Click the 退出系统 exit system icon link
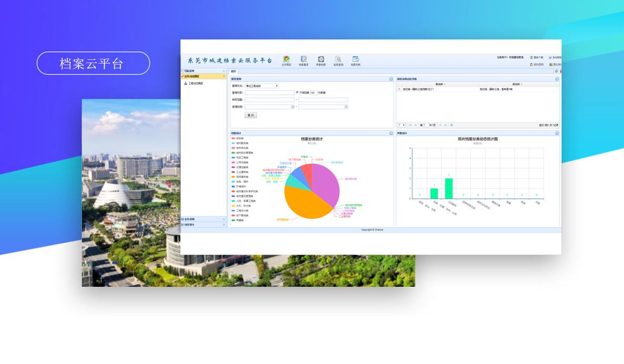The image size is (624, 364). click(x=556, y=65)
